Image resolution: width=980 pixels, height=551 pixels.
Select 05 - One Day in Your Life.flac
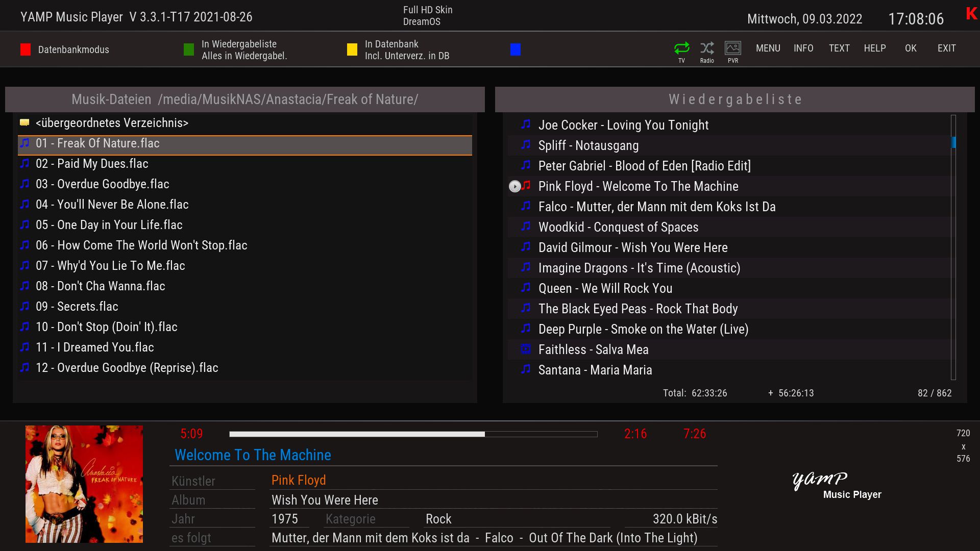(109, 225)
